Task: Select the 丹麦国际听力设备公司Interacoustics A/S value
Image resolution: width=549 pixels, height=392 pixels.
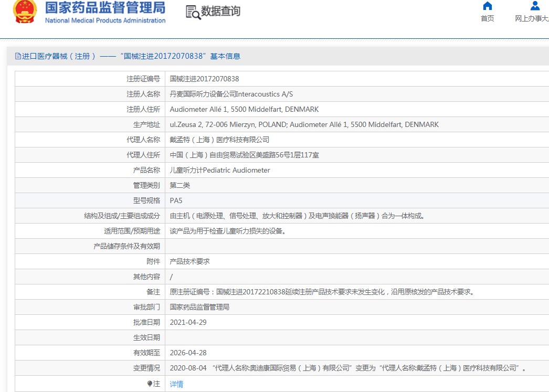Action: 231,94
